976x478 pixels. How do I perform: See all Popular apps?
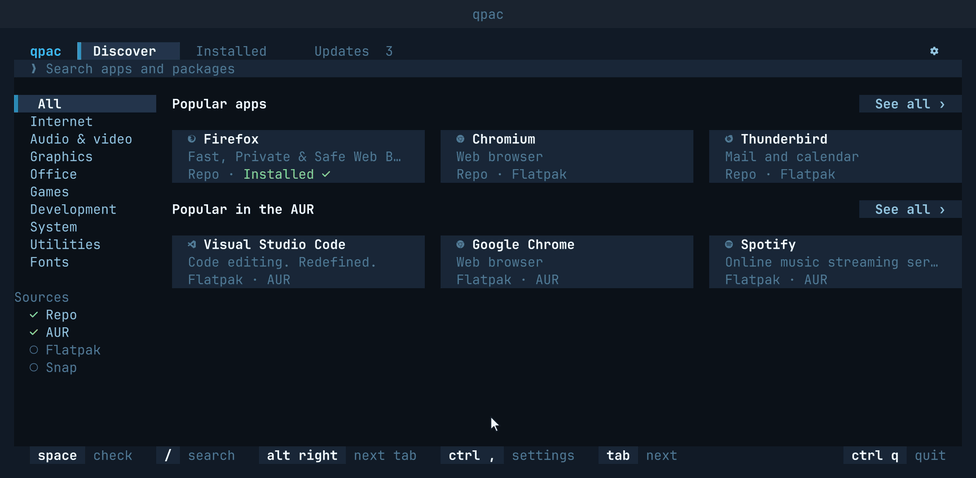click(910, 104)
